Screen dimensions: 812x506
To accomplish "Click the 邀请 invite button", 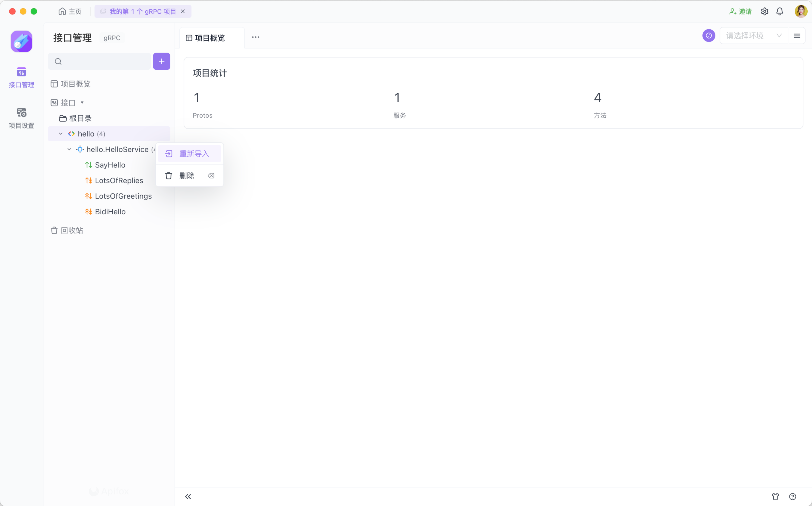I will point(740,11).
